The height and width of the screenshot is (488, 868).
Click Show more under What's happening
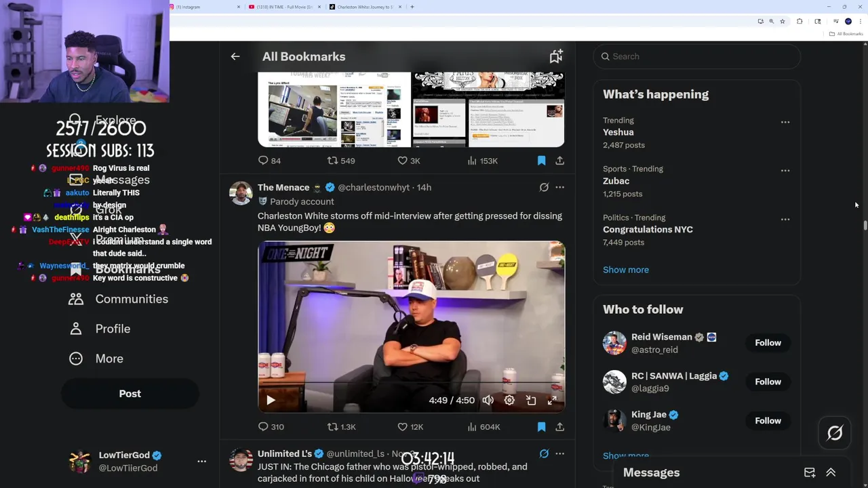626,270
